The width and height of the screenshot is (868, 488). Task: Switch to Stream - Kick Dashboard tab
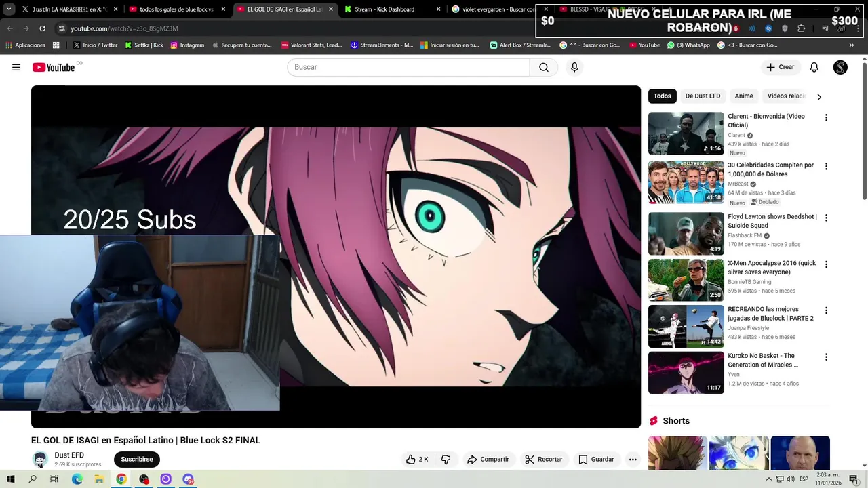[x=393, y=9]
